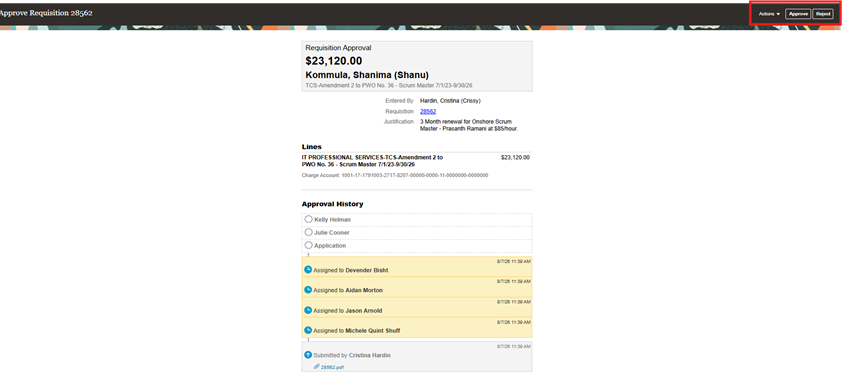Select the Application approver row text

(330, 245)
